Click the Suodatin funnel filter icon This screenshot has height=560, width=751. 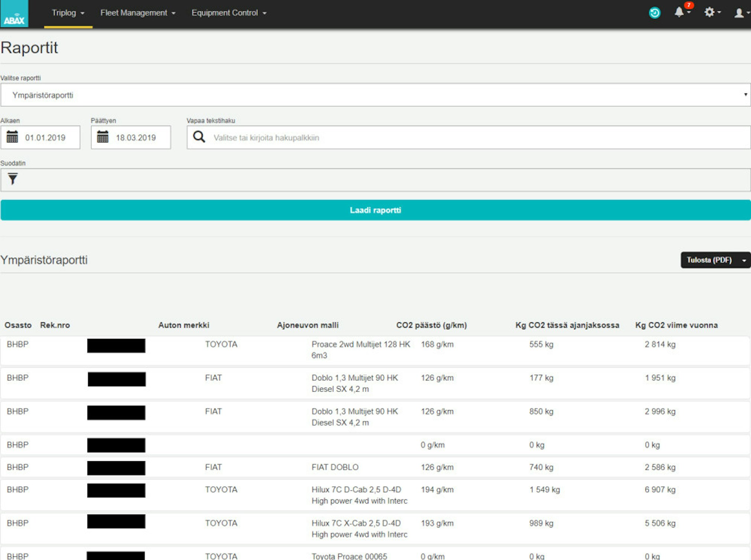point(13,179)
